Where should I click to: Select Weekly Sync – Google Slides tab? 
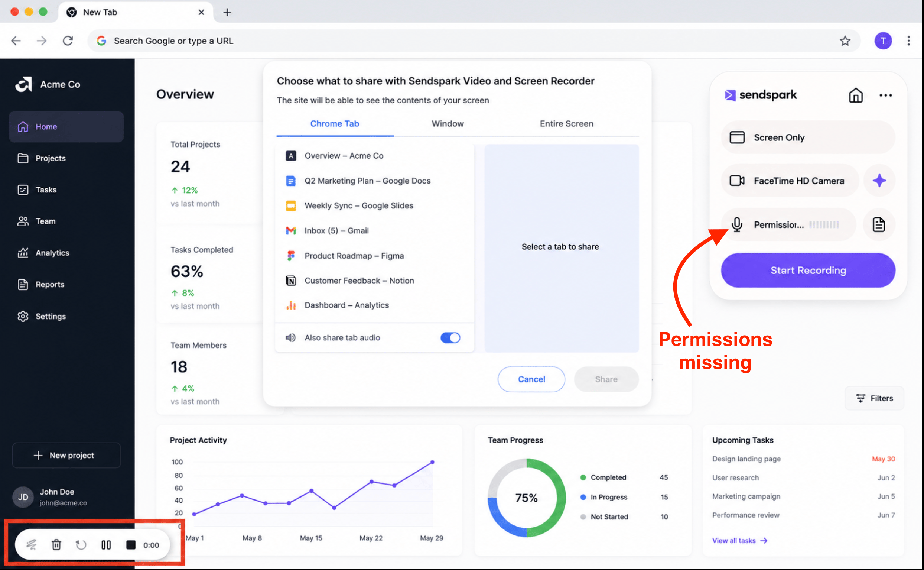click(374, 205)
